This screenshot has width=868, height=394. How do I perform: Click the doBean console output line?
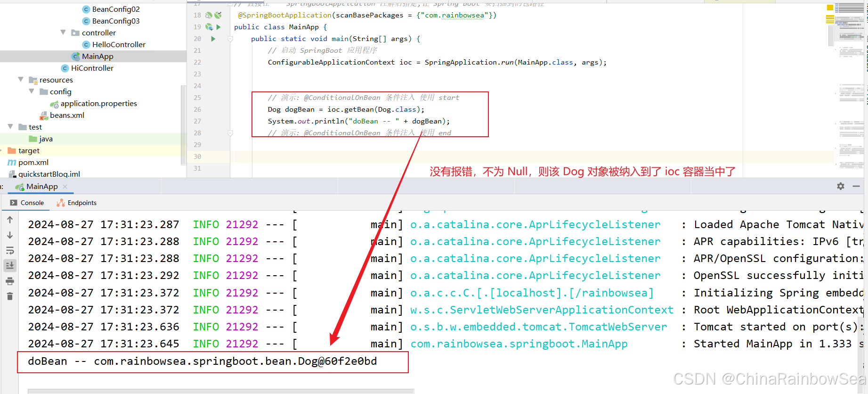click(203, 361)
